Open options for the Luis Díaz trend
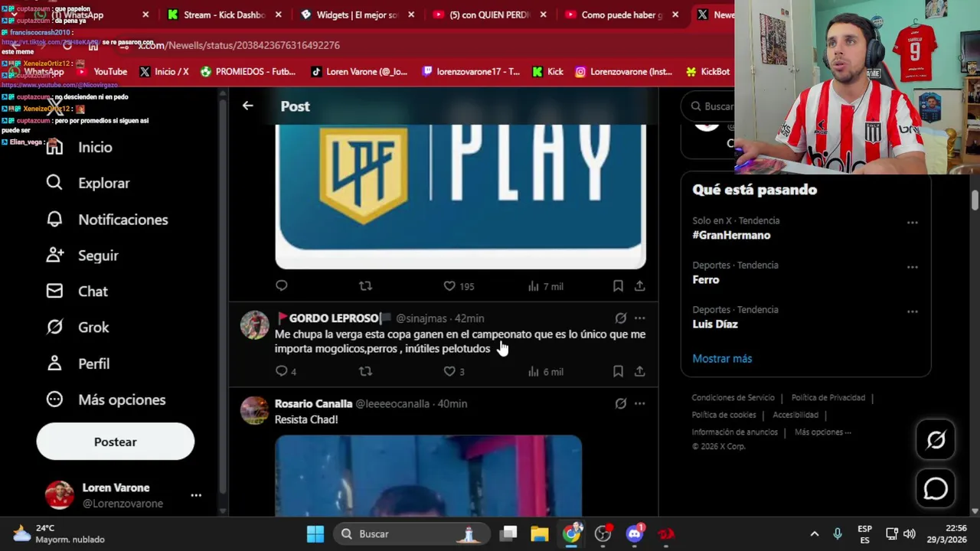Image resolution: width=980 pixels, height=551 pixels. coord(912,311)
